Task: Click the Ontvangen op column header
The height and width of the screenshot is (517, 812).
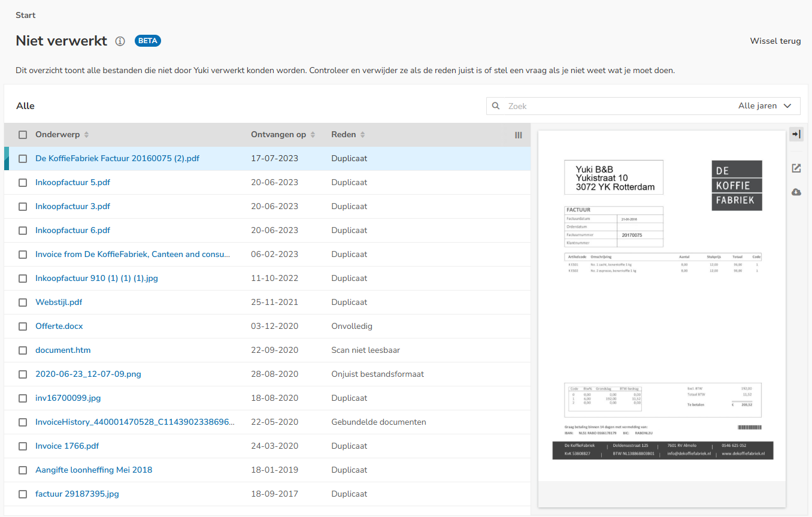Action: click(278, 135)
